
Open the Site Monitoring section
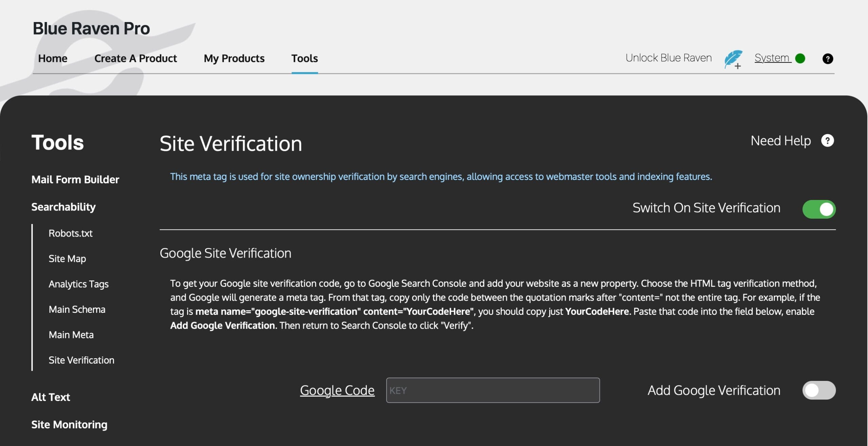[69, 424]
